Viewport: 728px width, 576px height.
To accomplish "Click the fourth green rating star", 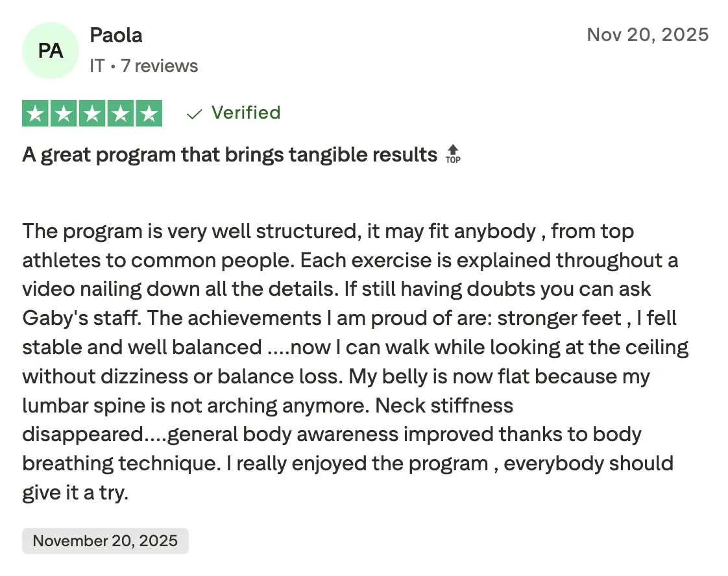I will coord(120,114).
